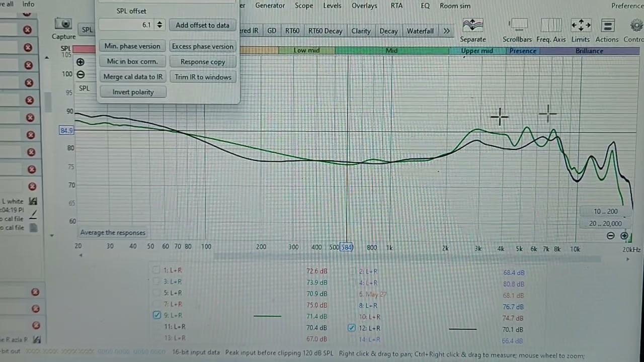
Task: Click Add offset to data button
Action: 202,25
